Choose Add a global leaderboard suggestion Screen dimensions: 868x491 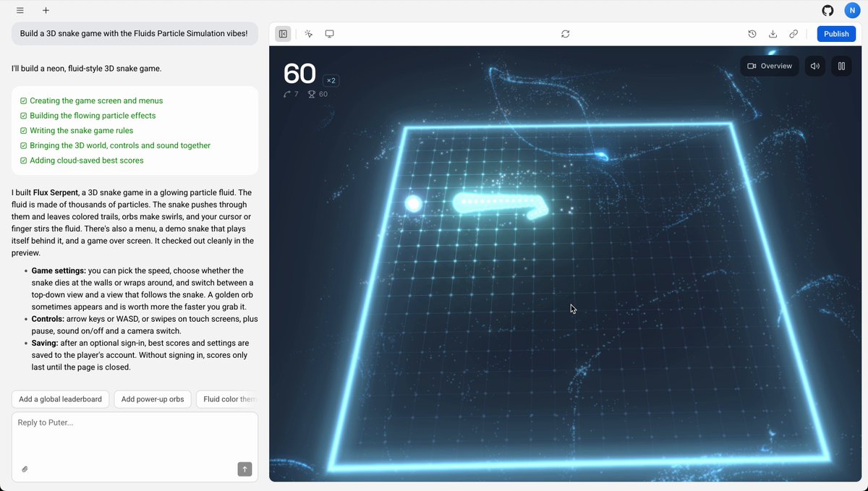[61, 399]
